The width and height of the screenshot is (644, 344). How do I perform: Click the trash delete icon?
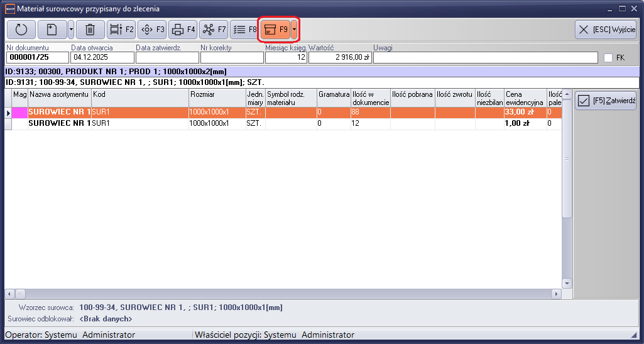click(x=90, y=30)
